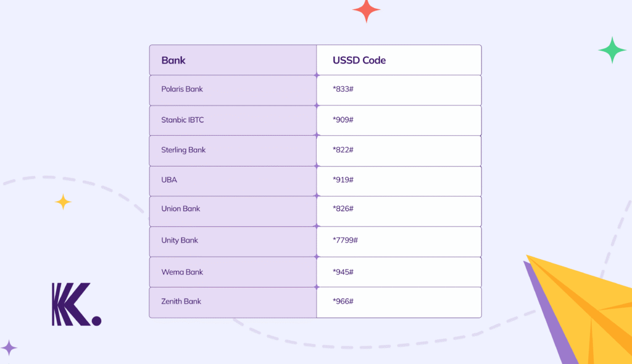Select the Union Bank row

coord(315,211)
